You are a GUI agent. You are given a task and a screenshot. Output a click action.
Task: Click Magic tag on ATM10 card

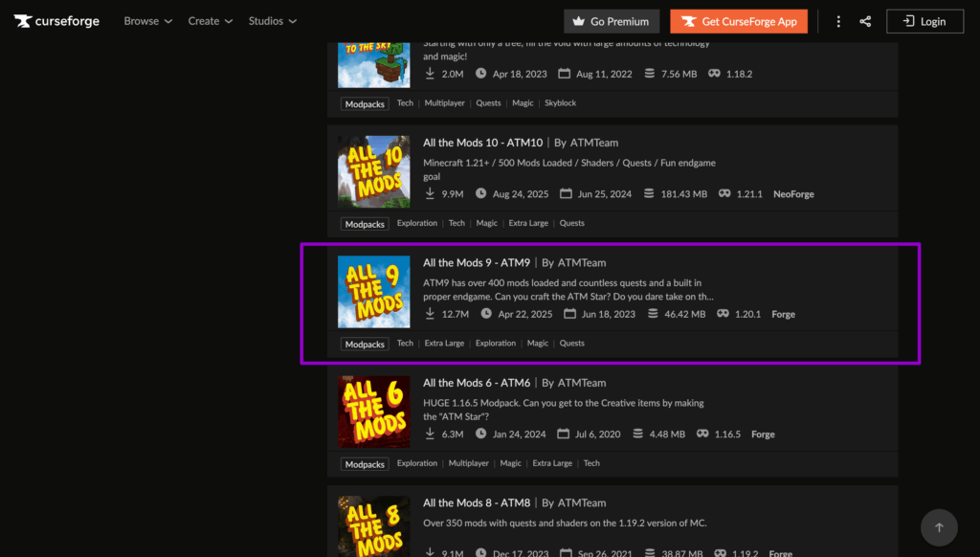pyautogui.click(x=487, y=223)
